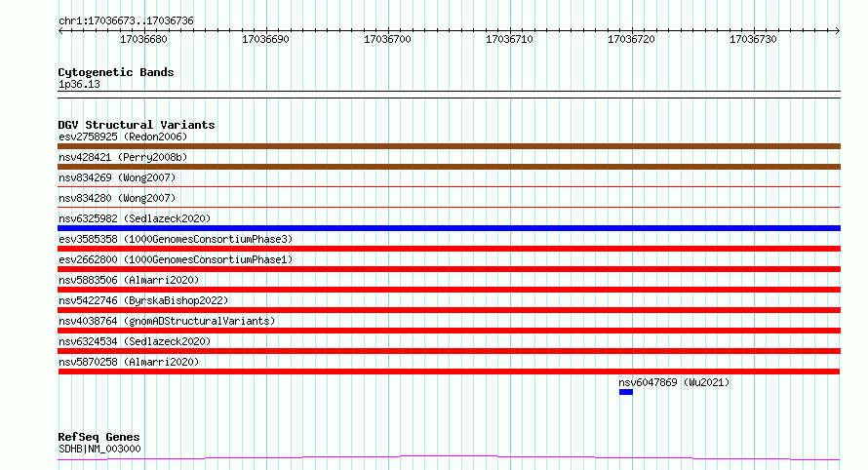The width and height of the screenshot is (868, 470).
Task: Click the chr1:17036673..17036736 coordinate label
Action: 126,21
